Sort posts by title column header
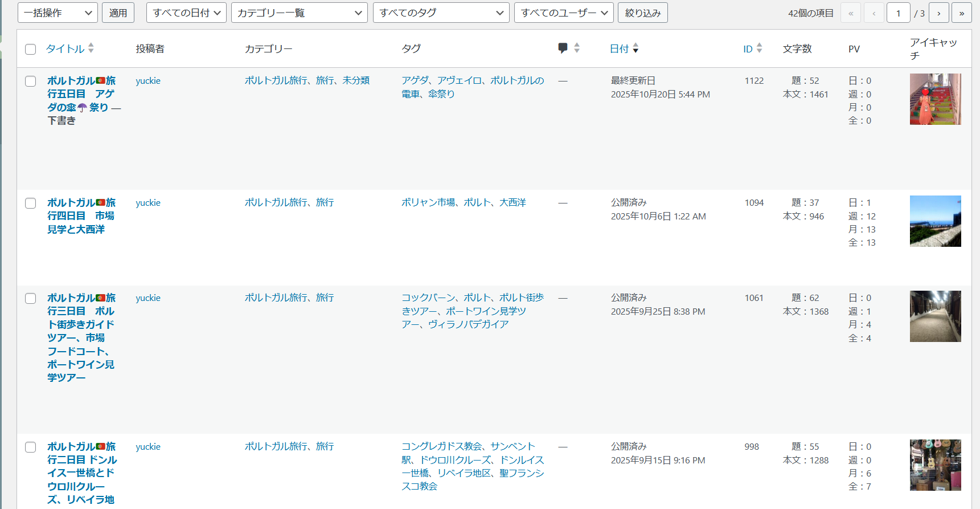 [65, 49]
